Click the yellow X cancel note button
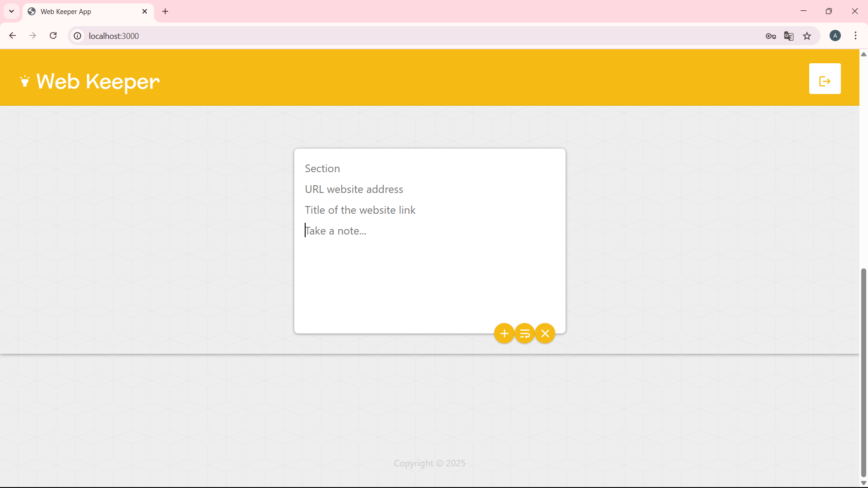Image resolution: width=868 pixels, height=488 pixels. [545, 333]
